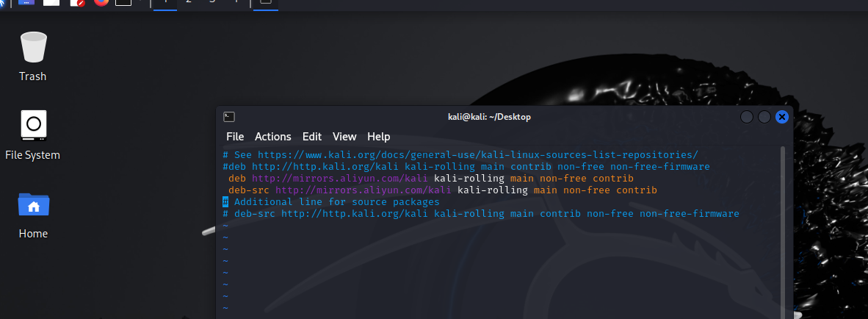Open the terminal Edit menu

pos(312,137)
